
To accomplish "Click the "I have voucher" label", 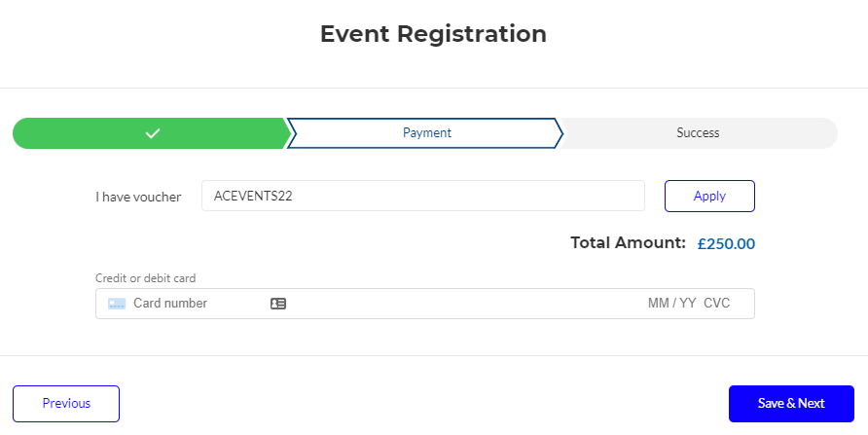I will tap(138, 197).
